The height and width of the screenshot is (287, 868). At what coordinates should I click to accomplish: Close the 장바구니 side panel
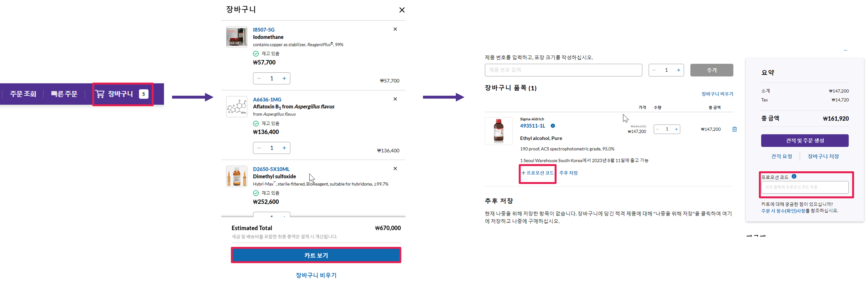(x=402, y=10)
